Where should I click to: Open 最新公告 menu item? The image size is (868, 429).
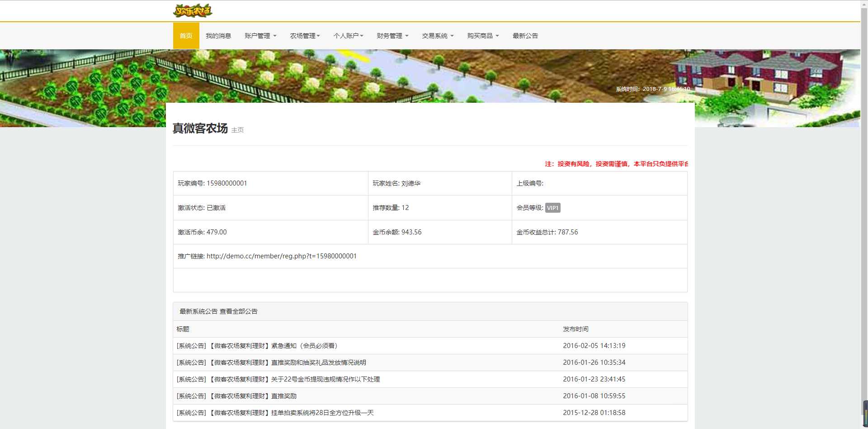525,36
